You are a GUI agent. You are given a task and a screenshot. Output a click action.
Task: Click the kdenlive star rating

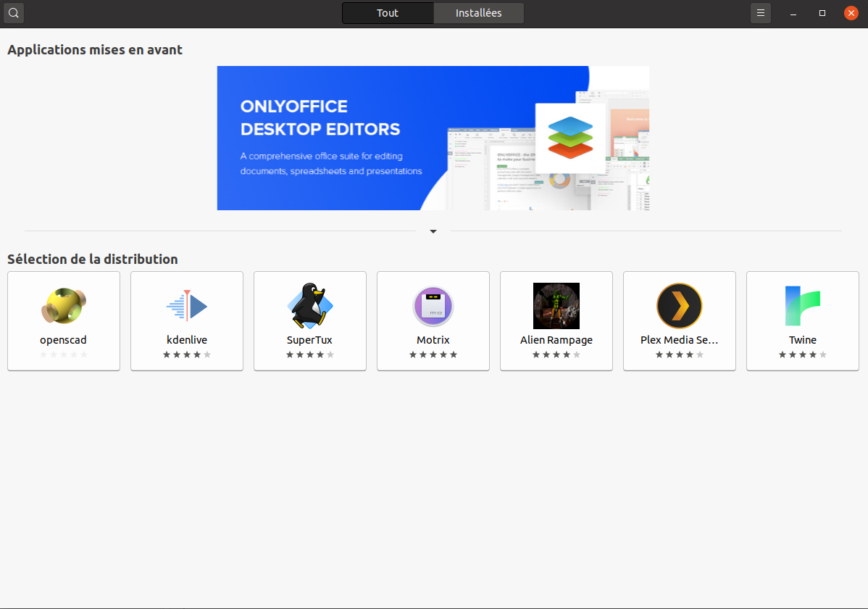click(x=187, y=355)
